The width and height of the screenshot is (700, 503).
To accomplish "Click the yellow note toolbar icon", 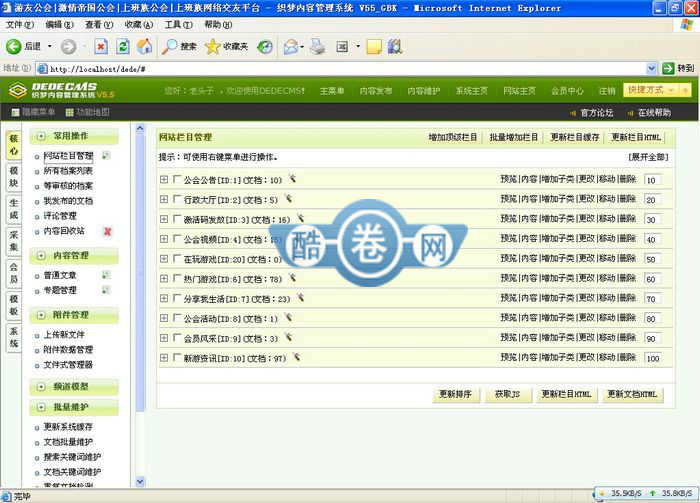I will click(374, 46).
